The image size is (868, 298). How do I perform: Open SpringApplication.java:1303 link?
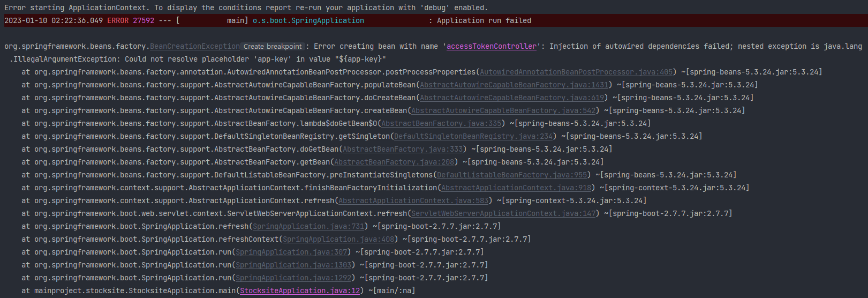293,265
